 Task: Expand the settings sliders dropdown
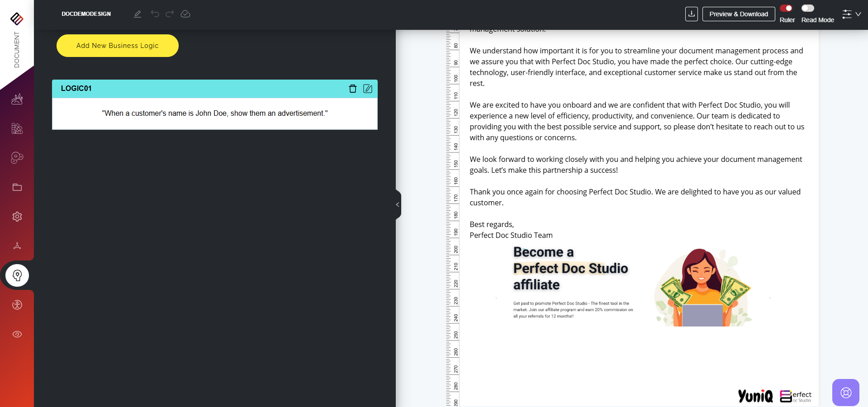pos(851,14)
